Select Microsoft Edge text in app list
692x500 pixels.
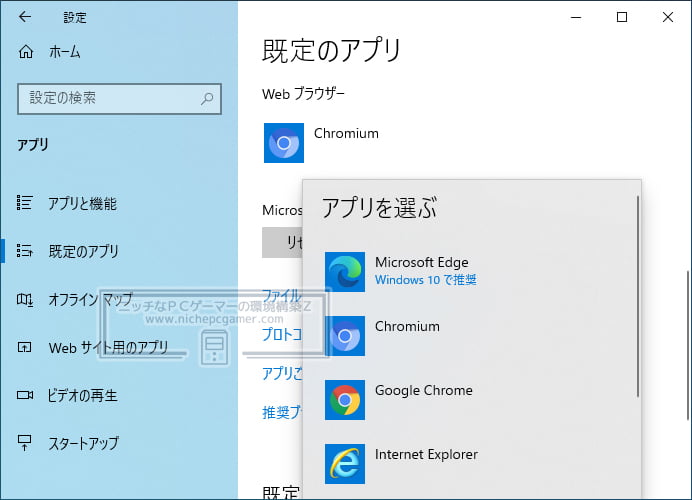coord(421,262)
